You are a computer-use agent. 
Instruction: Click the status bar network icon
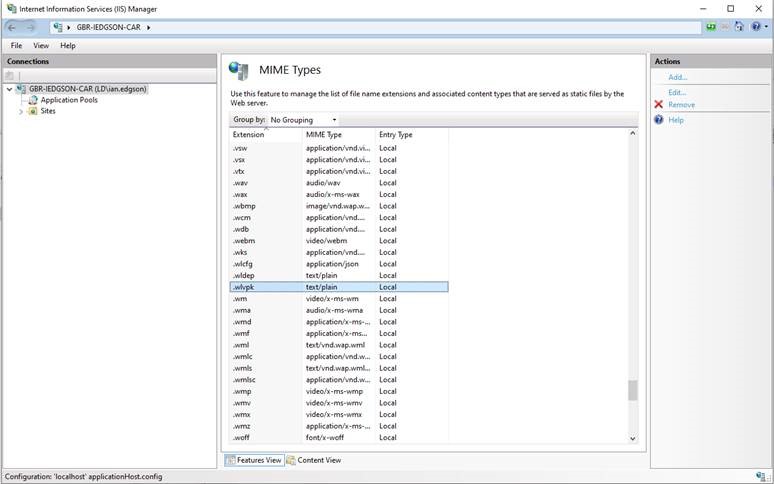point(760,477)
